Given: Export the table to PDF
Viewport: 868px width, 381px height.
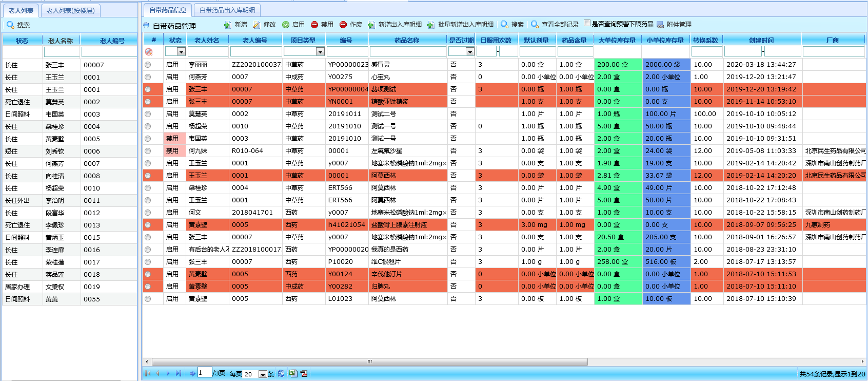Looking at the screenshot, I should [304, 373].
